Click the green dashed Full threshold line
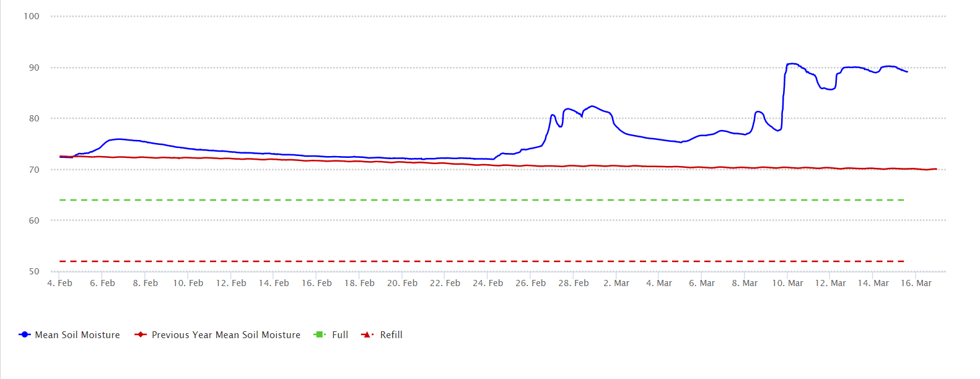This screenshot has width=980, height=379. point(434,200)
